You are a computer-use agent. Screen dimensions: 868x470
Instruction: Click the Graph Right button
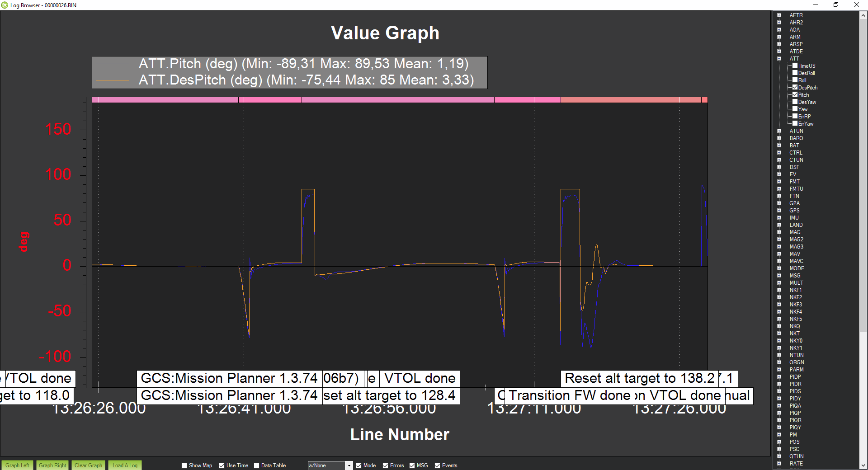point(52,465)
